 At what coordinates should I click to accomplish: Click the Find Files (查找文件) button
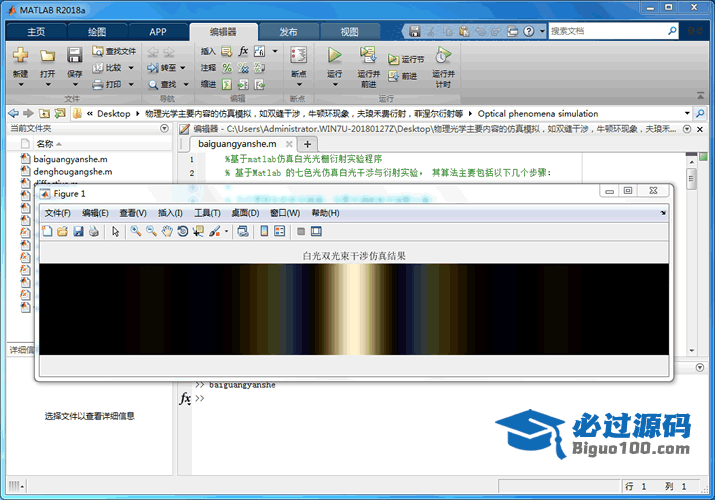[114, 51]
